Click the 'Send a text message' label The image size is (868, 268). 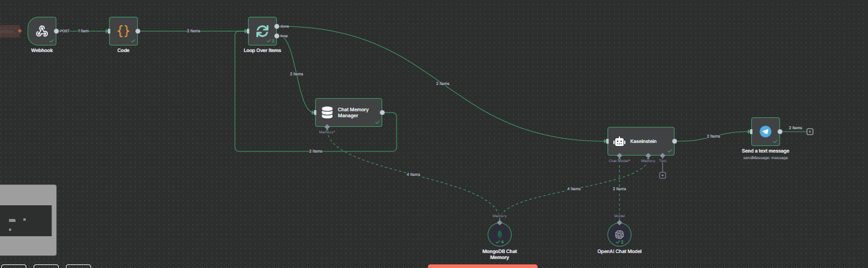point(766,151)
